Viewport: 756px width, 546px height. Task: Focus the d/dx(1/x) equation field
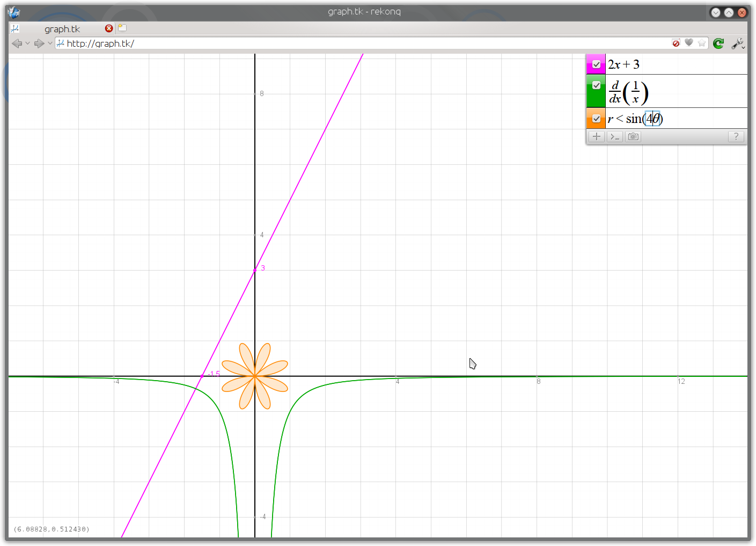tap(677, 91)
